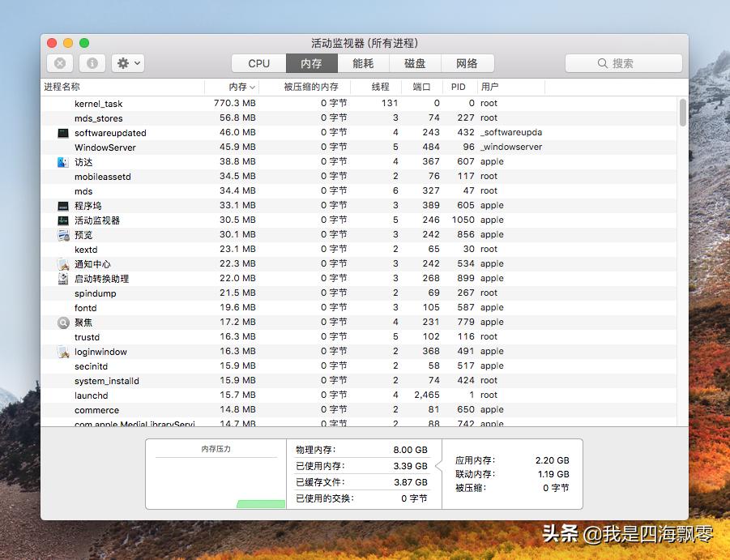This screenshot has height=560, width=730.
Task: Switch to the CPU tab
Action: 257,62
